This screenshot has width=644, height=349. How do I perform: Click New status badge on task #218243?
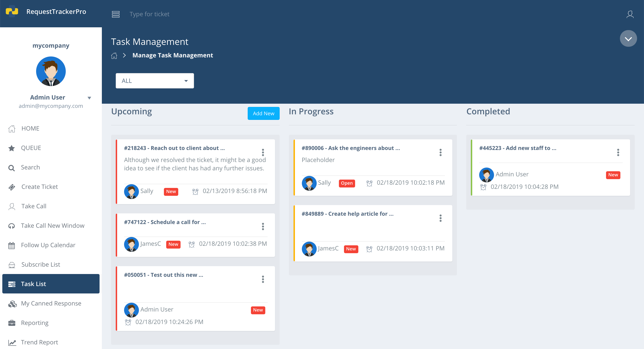tap(171, 191)
